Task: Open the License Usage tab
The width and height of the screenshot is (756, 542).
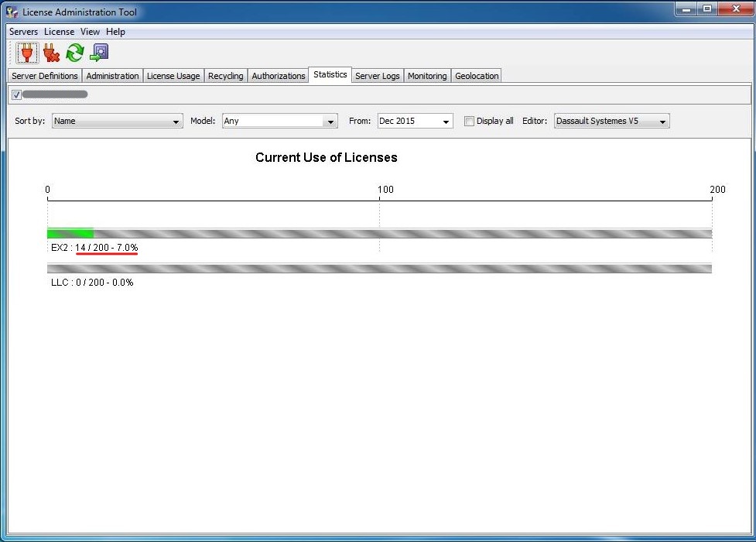Action: coord(173,75)
